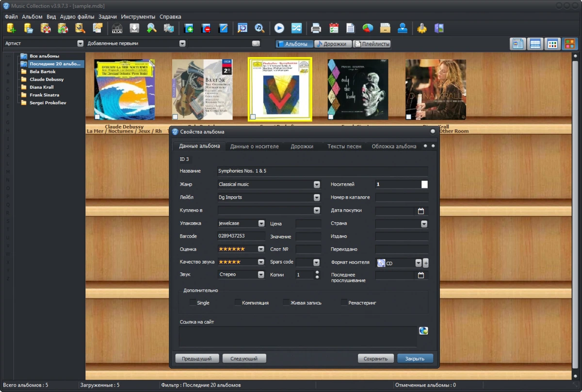The image size is (582, 392).
Task: Select Diana Krall in artist tree
Action: (41, 87)
